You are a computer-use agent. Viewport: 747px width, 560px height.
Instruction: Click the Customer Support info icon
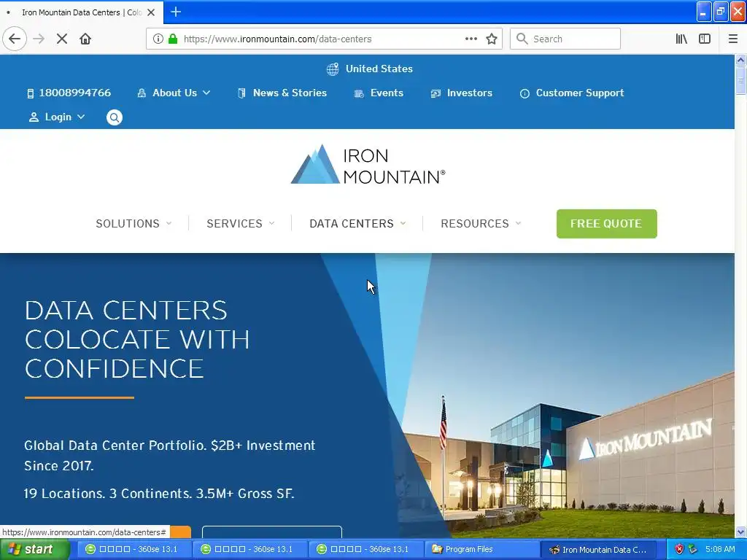click(x=525, y=93)
